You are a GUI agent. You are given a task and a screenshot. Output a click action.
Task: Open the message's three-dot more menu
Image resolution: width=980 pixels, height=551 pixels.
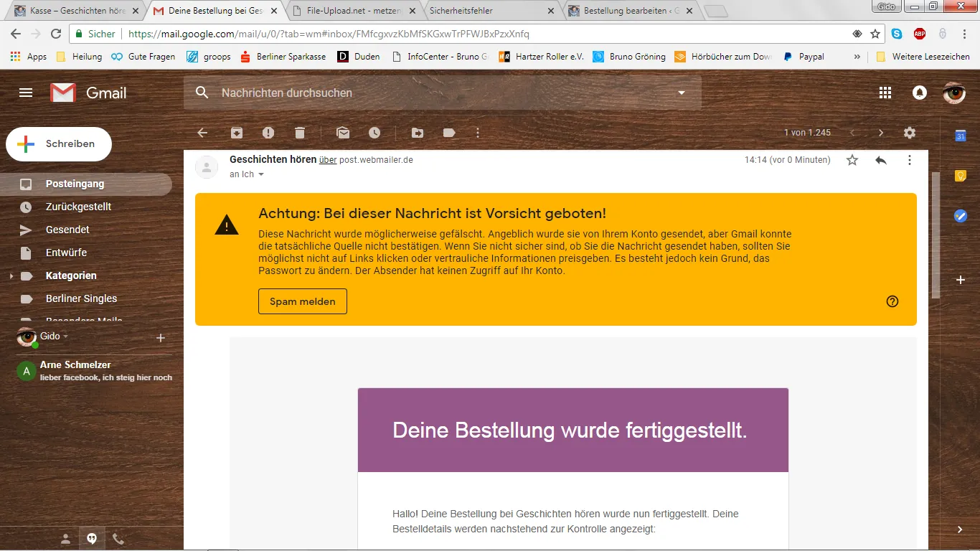[910, 160]
